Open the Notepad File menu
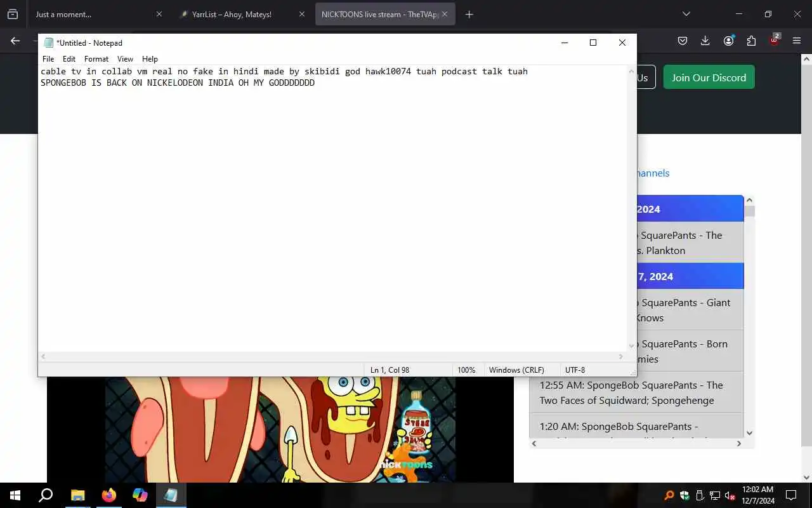 pos(48,59)
